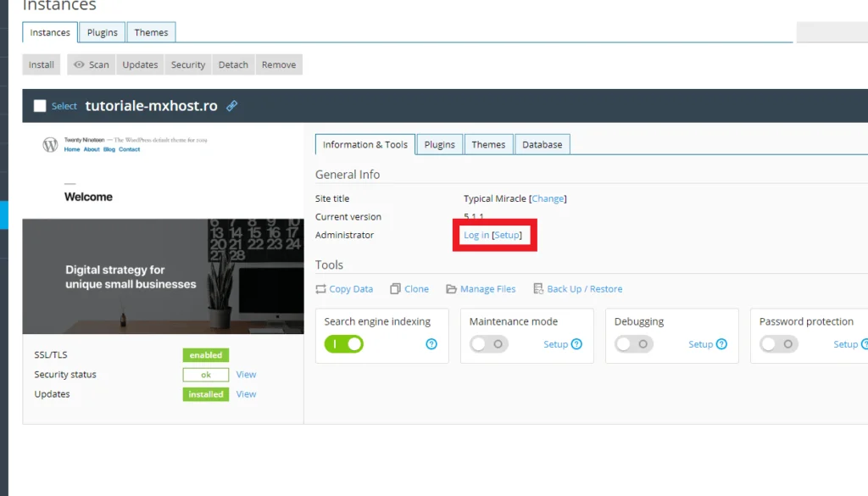Click the eye icon on the Scan button

click(x=79, y=64)
